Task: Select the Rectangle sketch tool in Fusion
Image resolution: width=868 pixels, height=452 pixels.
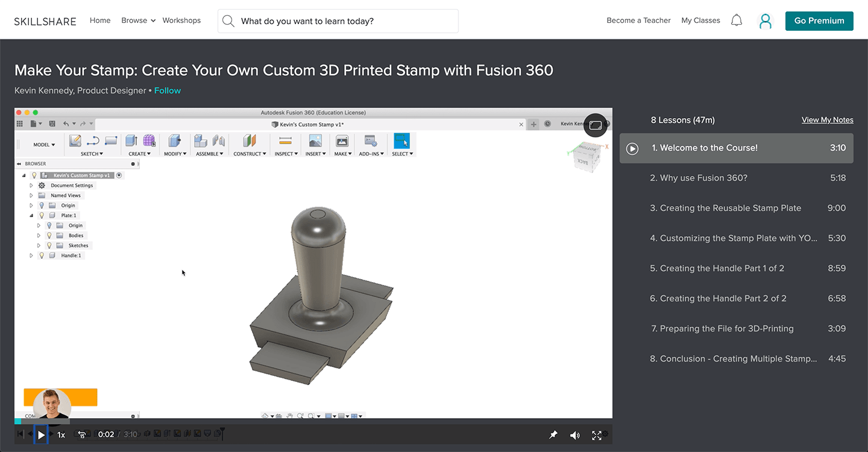Action: click(111, 141)
